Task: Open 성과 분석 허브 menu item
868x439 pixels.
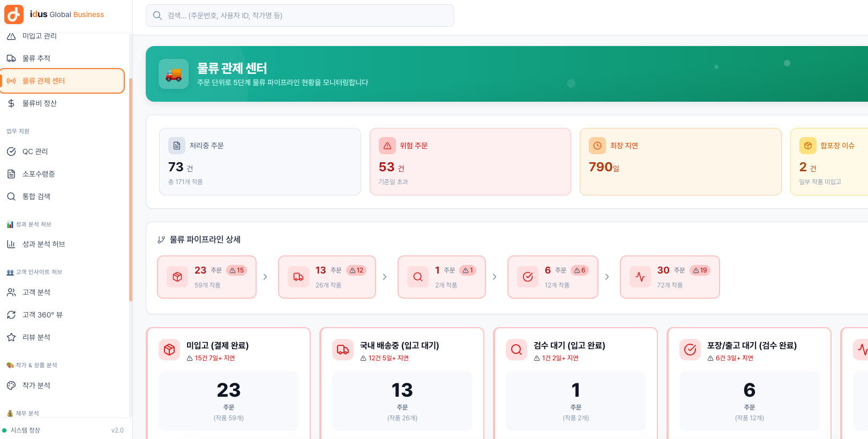Action: (x=63, y=244)
